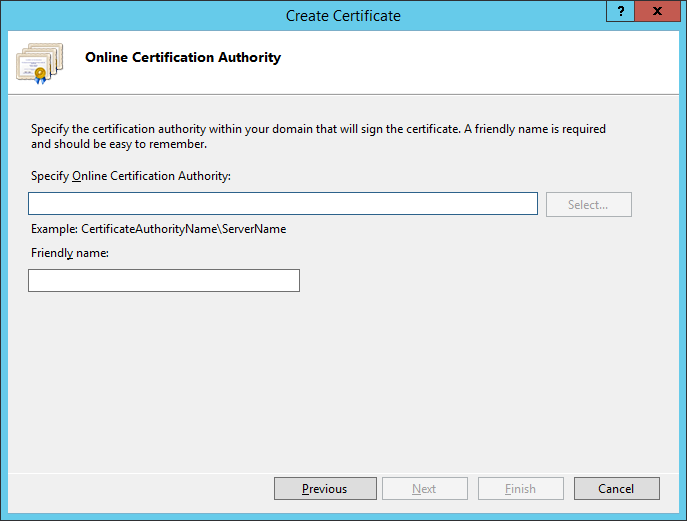Click the bold Online Certification Authority heading
Viewport: 687px width, 521px height.
tap(183, 58)
